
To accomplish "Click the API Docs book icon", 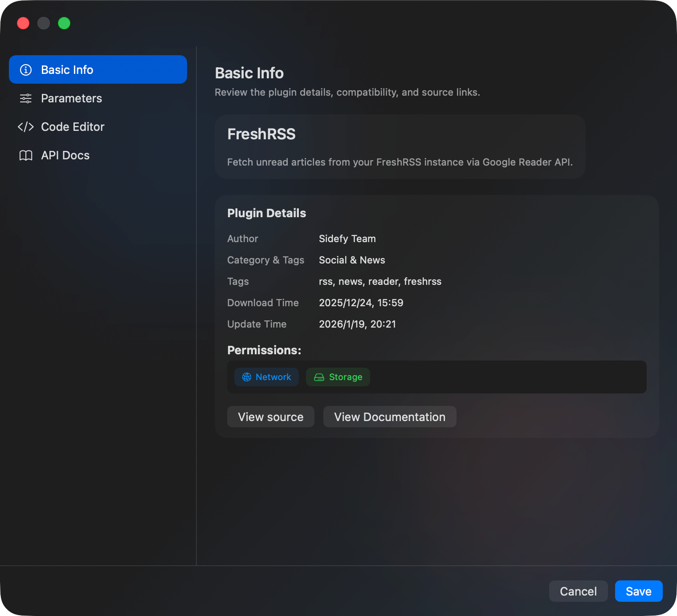I will (26, 155).
